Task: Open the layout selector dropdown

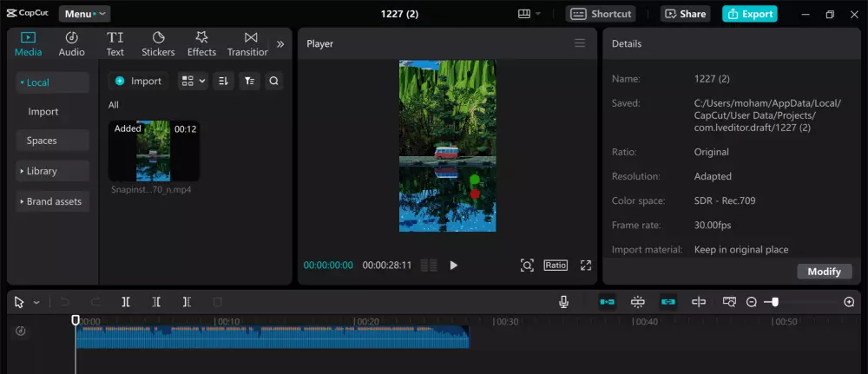Action: 529,14
